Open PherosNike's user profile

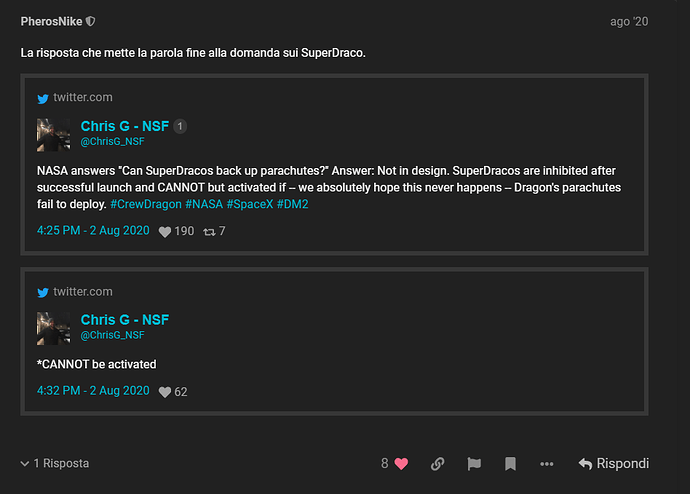(x=51, y=21)
